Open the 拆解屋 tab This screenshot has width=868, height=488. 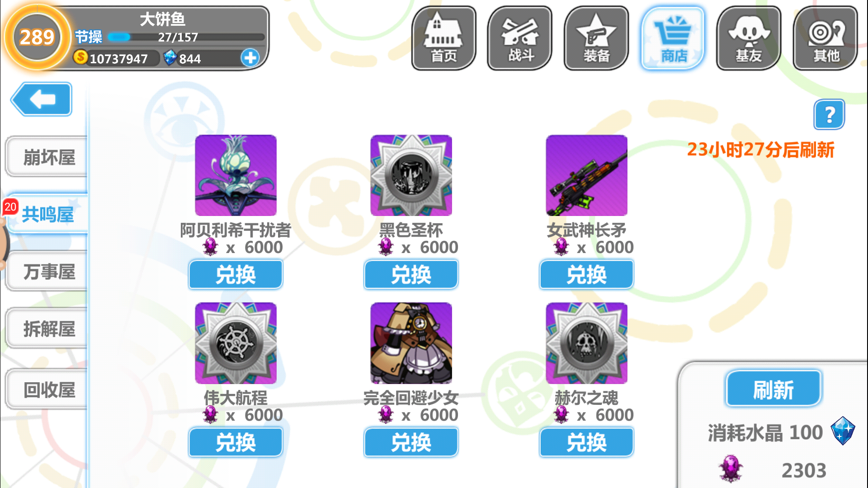click(x=47, y=328)
